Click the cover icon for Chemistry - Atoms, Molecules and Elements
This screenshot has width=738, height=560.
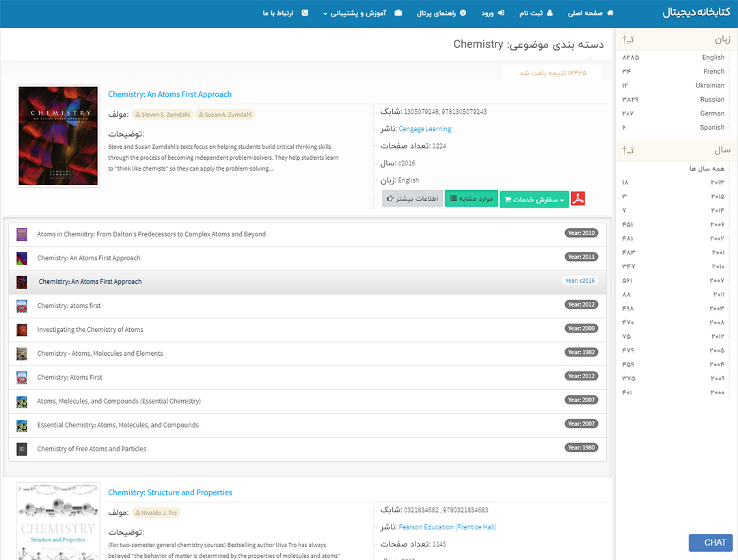pyautogui.click(x=22, y=354)
